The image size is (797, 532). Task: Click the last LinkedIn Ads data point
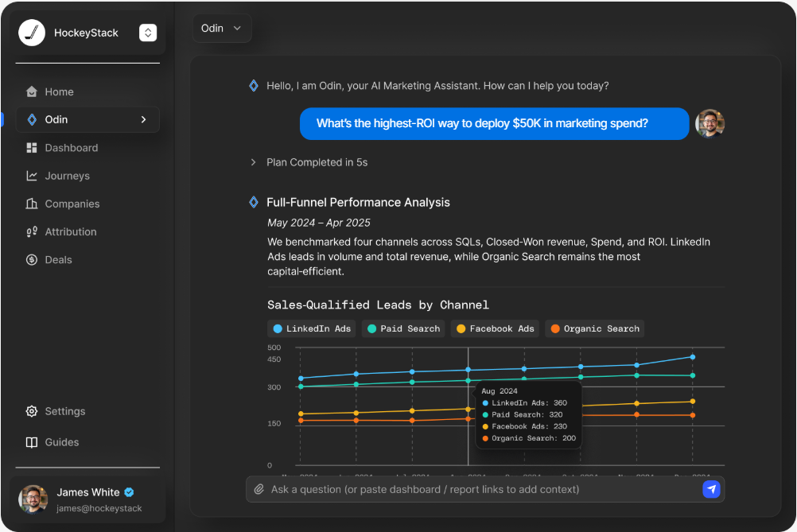[x=692, y=357]
